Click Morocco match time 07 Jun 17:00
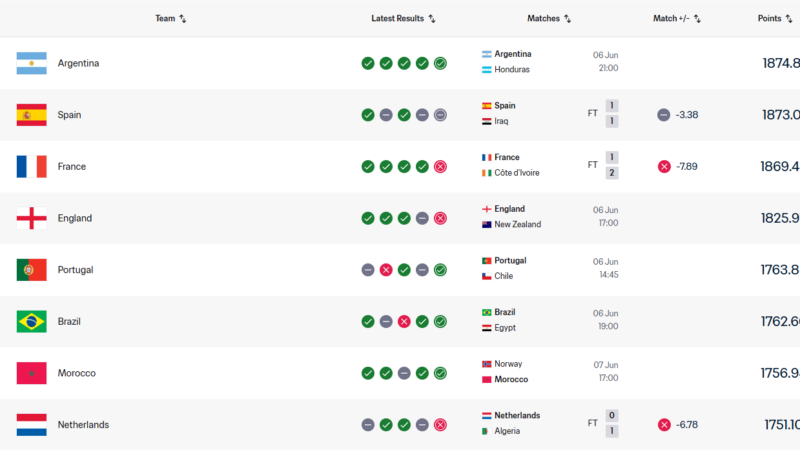This screenshot has width=800, height=450. (x=606, y=371)
